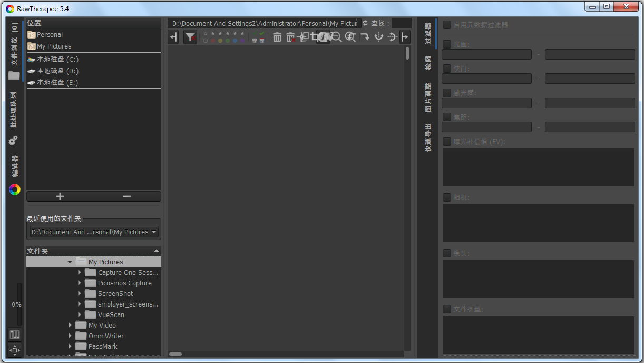This screenshot has height=363, width=644.
Task: Click the refresh icon beside the path field
Action: (x=365, y=23)
